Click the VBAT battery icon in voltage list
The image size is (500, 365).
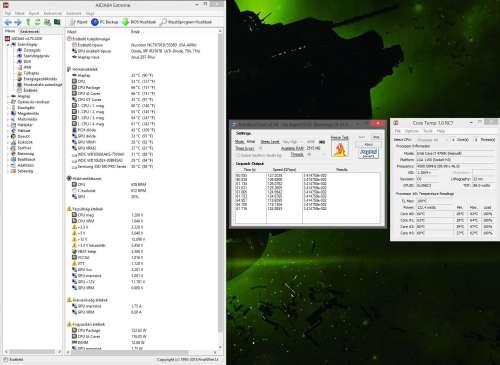pyautogui.click(x=75, y=251)
